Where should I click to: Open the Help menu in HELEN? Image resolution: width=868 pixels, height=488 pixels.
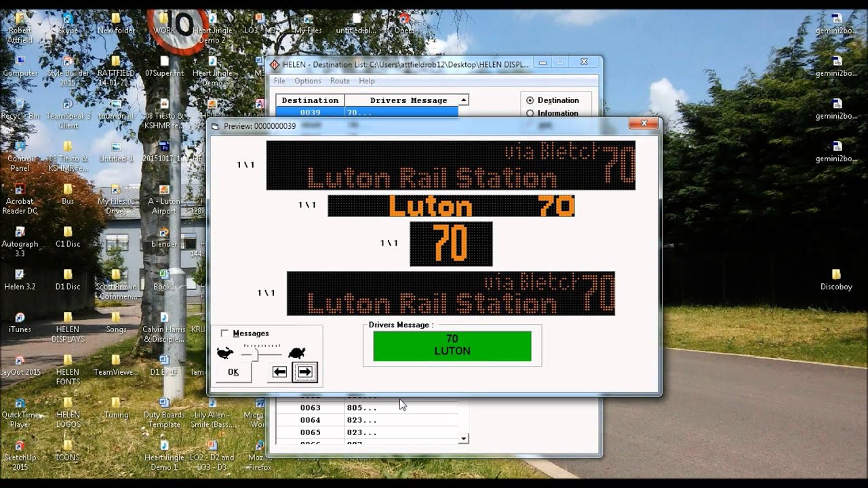point(366,81)
